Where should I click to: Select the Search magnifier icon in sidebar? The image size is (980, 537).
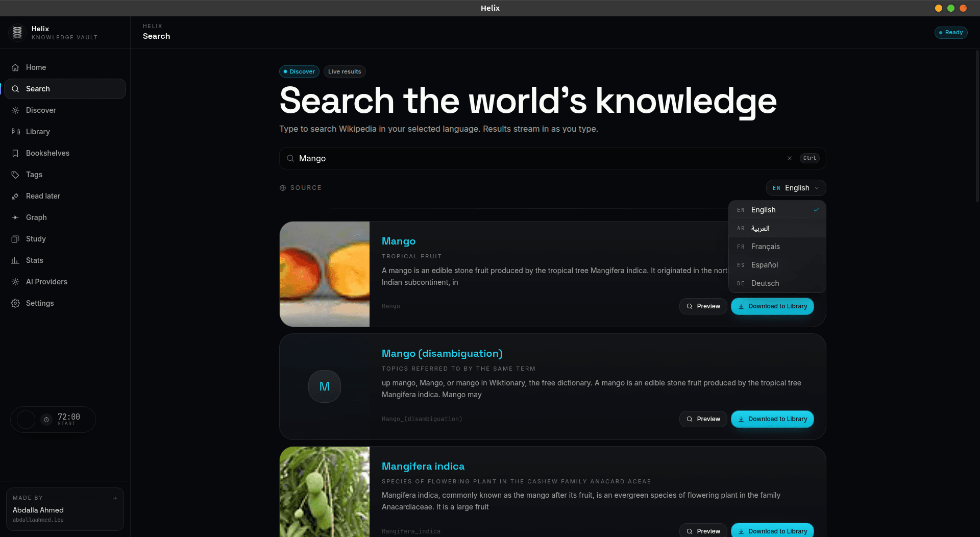[15, 89]
